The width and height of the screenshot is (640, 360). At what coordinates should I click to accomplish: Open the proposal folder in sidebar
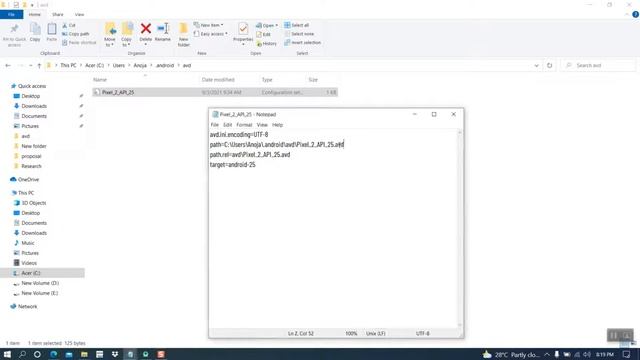pos(31,156)
